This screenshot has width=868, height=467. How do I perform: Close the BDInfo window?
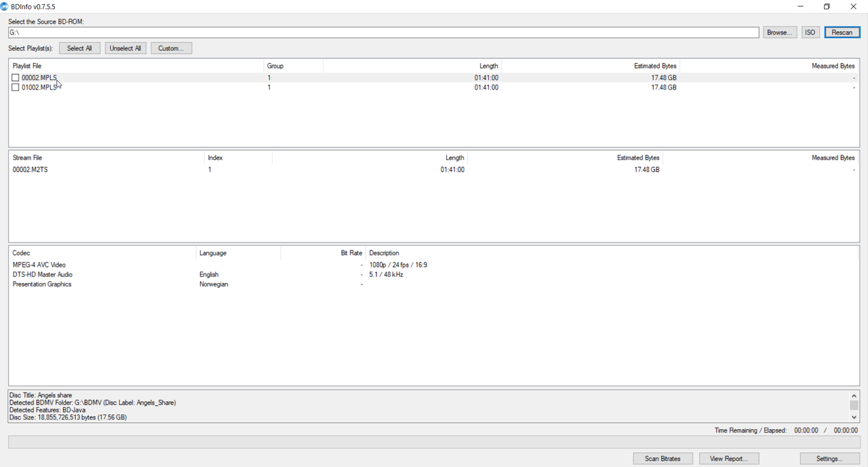click(854, 6)
